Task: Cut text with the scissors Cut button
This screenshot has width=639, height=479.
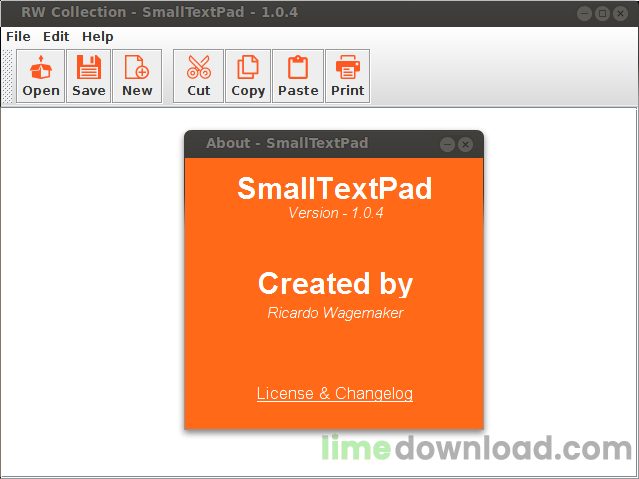Action: 198,76
